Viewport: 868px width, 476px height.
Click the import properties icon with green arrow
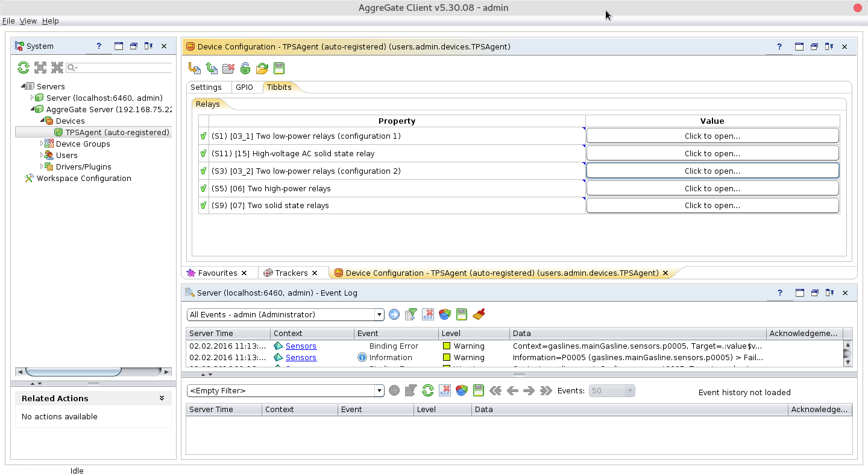[x=212, y=68]
